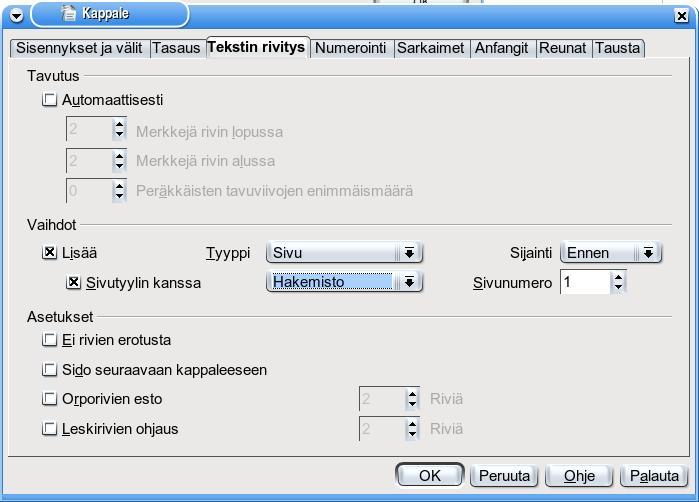
Task: Select the Tekstin rivitys tab
Action: pyautogui.click(x=256, y=47)
